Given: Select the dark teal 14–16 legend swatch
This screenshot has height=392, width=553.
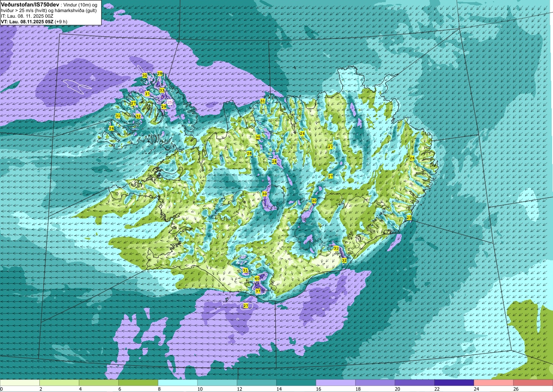Looking at the screenshot, I should (296, 383).
